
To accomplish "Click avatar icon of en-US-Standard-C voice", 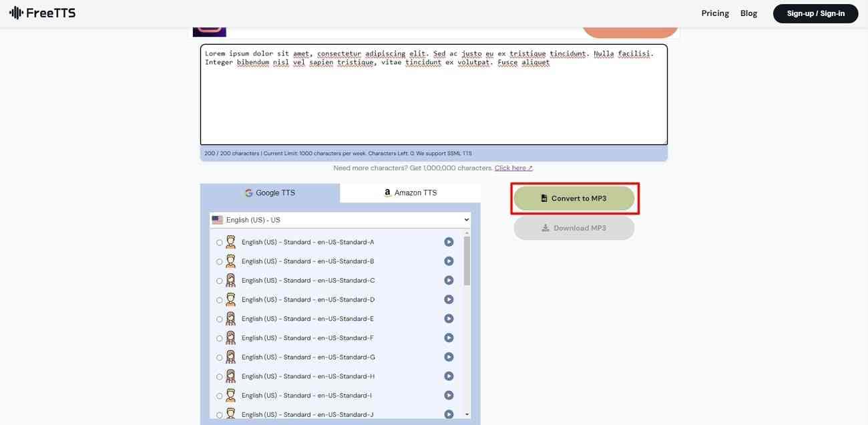I will click(x=230, y=280).
